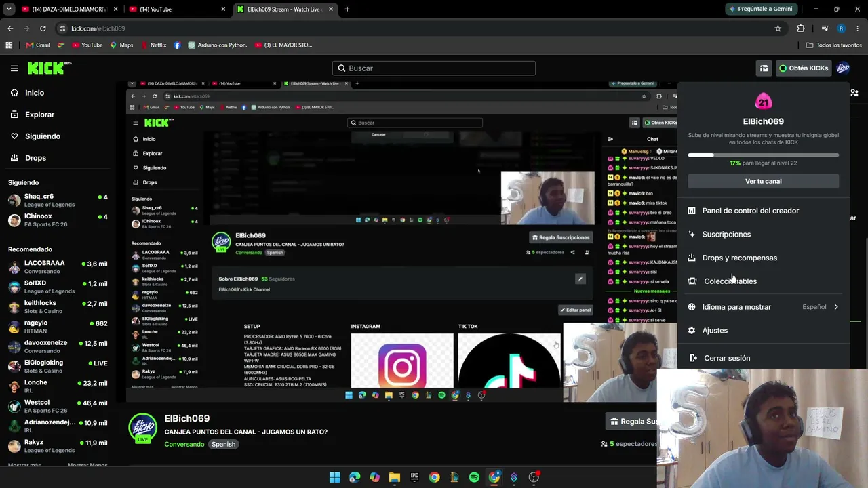The width and height of the screenshot is (868, 488).
Task: Open the Arduino con Python bookmark
Action: [218, 45]
